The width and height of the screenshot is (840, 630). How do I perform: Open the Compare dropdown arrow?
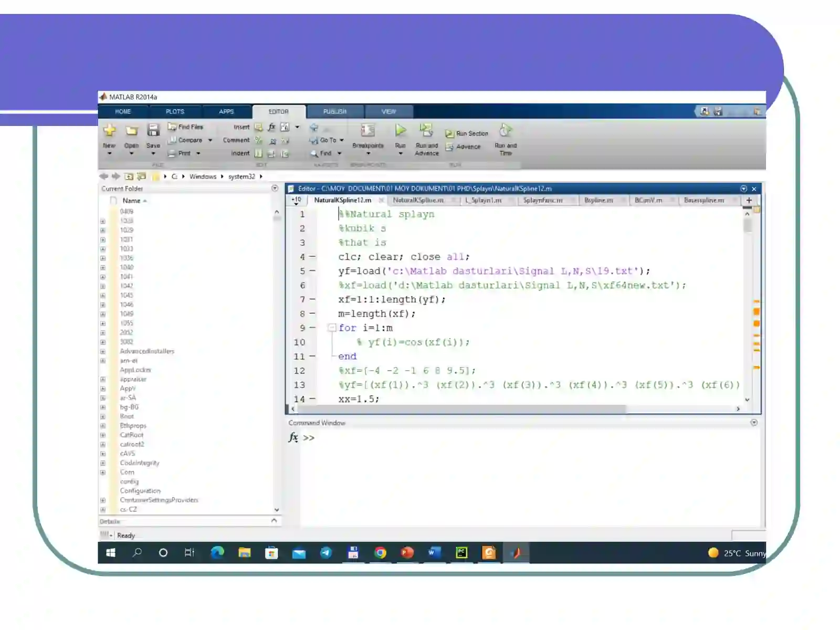tap(210, 140)
